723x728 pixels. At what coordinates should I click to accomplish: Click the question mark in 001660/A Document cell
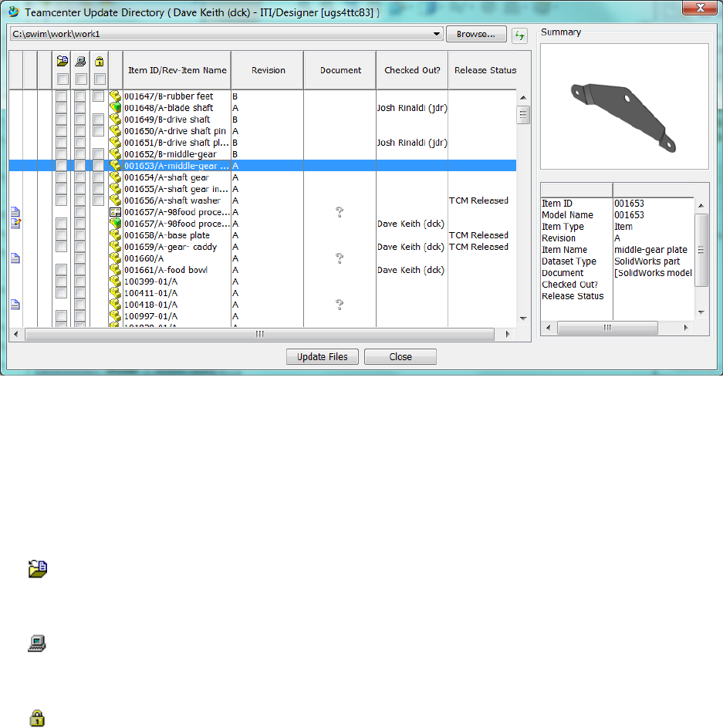[x=340, y=258]
